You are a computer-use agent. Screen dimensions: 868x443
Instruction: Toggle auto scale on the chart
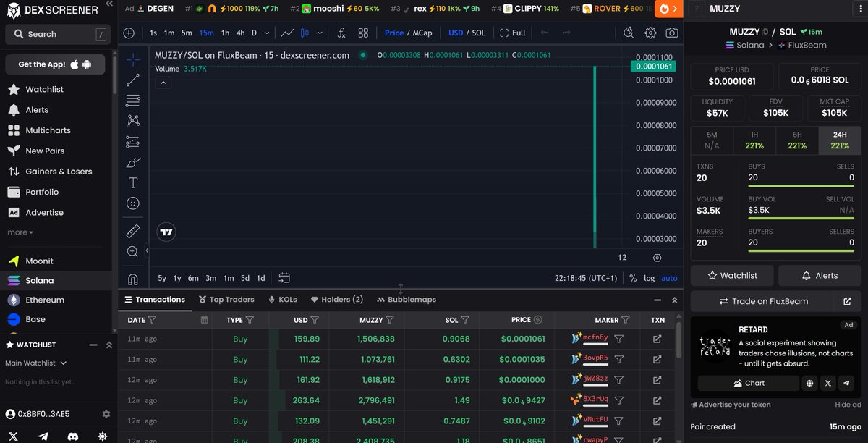click(x=669, y=278)
